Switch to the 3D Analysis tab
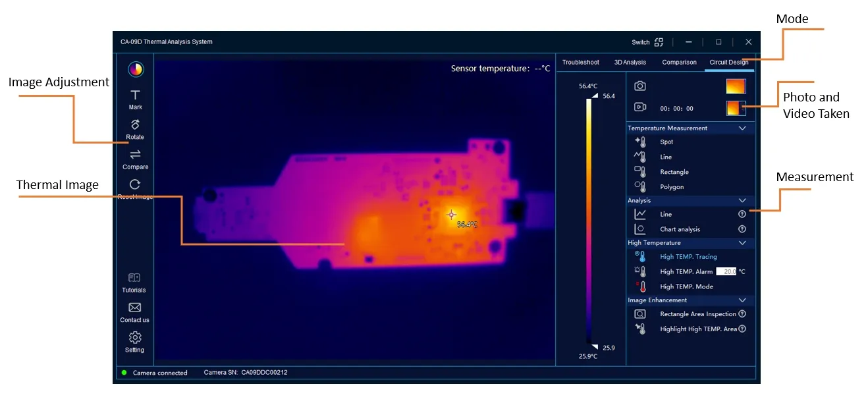This screenshot has width=868, height=407. [630, 63]
